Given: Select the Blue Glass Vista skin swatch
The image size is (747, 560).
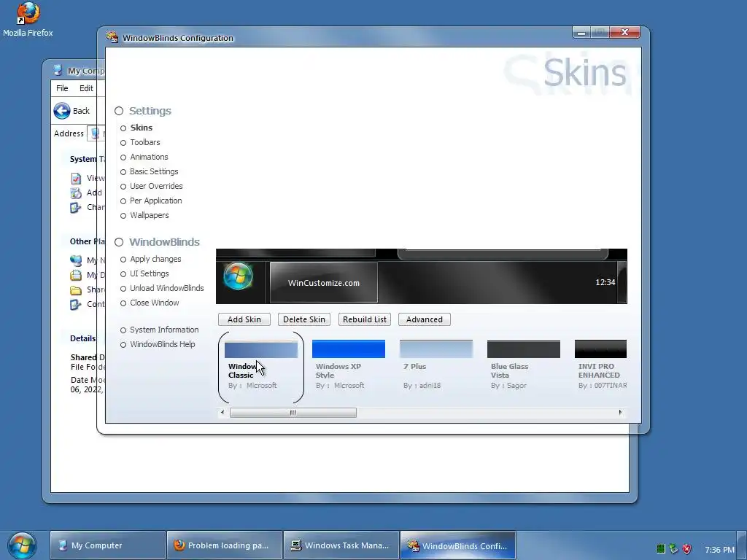Looking at the screenshot, I should coord(524,349).
